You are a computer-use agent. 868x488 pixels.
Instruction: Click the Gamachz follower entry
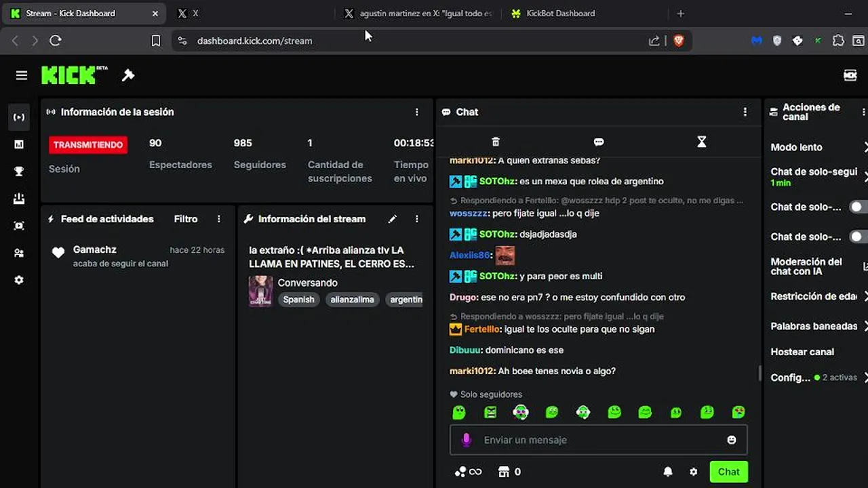(139, 256)
